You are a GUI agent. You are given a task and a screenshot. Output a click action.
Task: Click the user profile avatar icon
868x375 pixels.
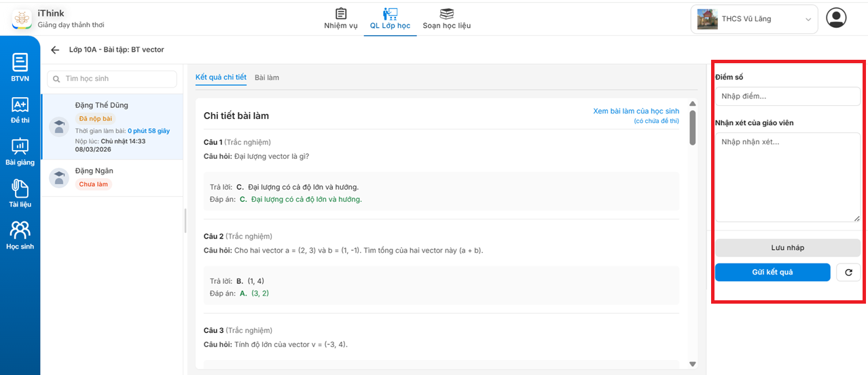836,18
